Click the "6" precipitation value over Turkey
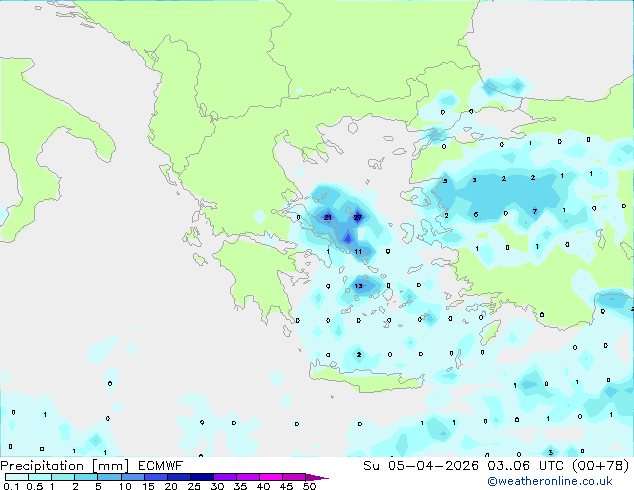The image size is (634, 490). coord(476,214)
